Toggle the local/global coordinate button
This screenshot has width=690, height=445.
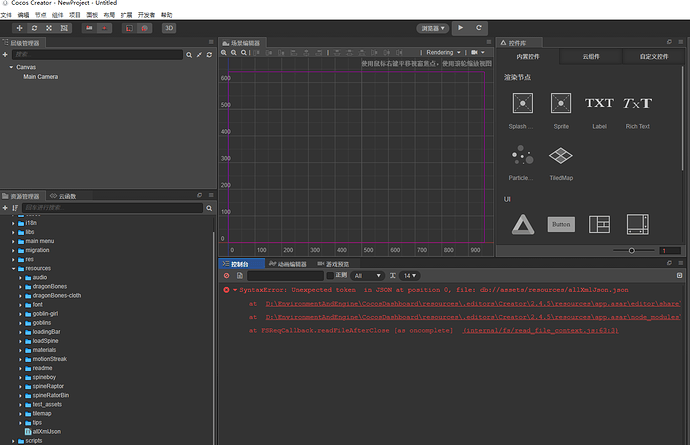pos(144,28)
